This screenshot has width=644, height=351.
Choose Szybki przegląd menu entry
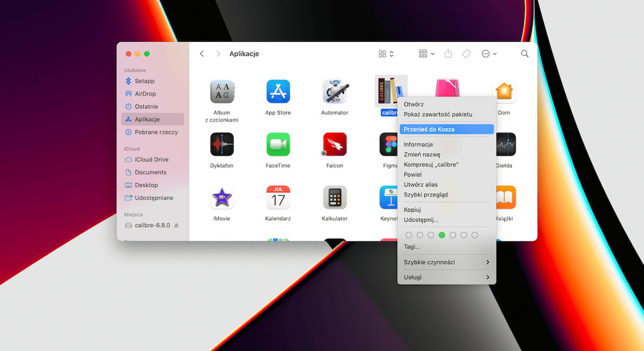[x=447, y=195]
